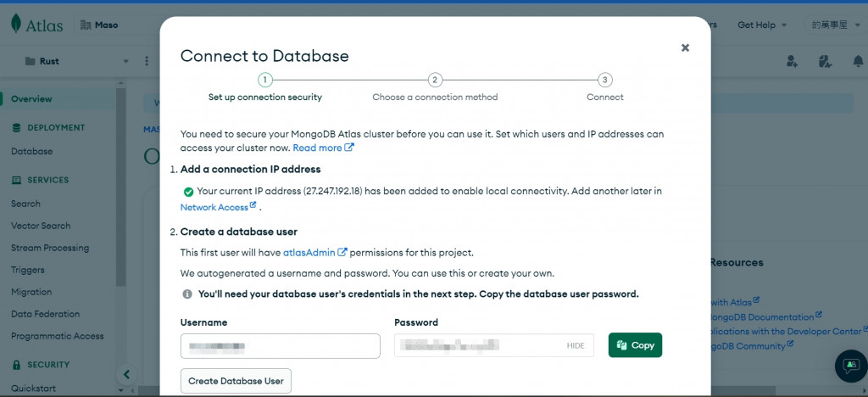
Task: Copy the database user password
Action: pyautogui.click(x=635, y=345)
